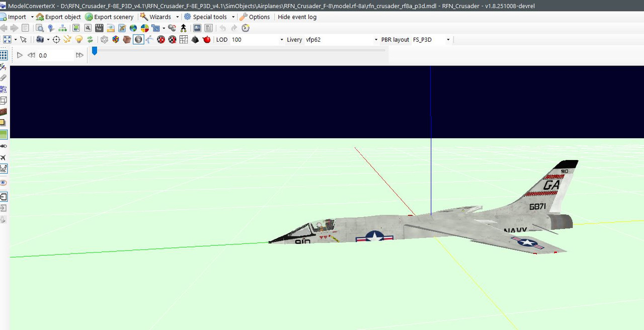Toggle the checkered grid display icon
Viewport: 644px width, 330px height.
[x=184, y=40]
